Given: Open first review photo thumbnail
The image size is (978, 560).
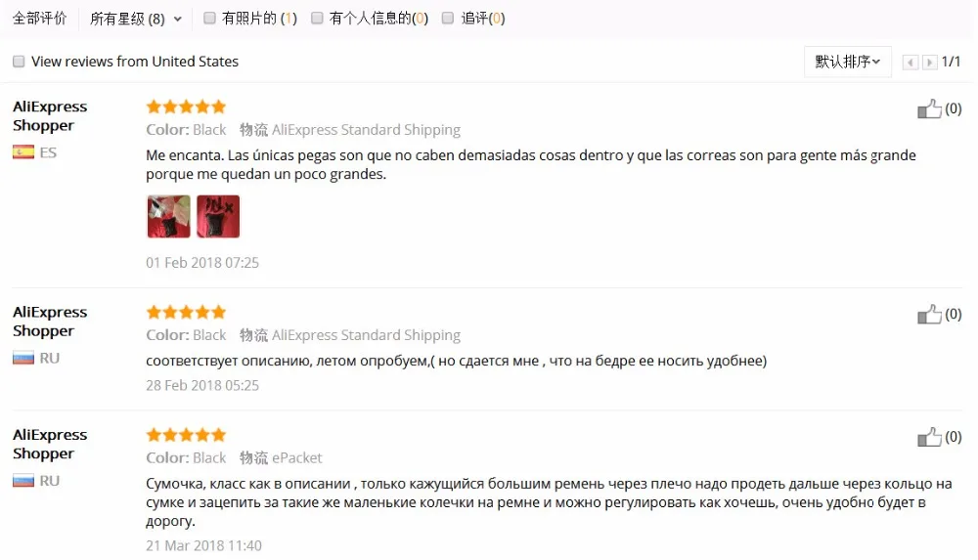Looking at the screenshot, I should pos(168,216).
